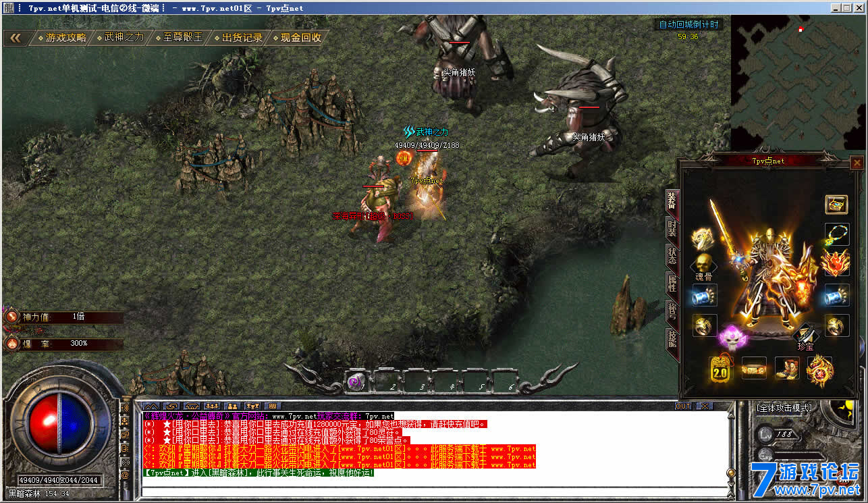Screen dimensions: 868x503
Task: Collapse the top menu with the double-arrow button
Action: pyautogui.click(x=15, y=38)
